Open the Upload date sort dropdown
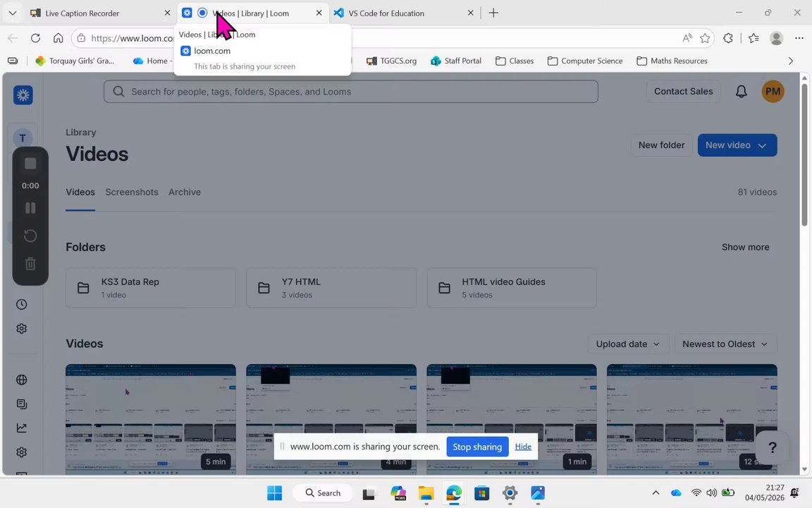Viewport: 812px width, 508px height. coord(627,344)
